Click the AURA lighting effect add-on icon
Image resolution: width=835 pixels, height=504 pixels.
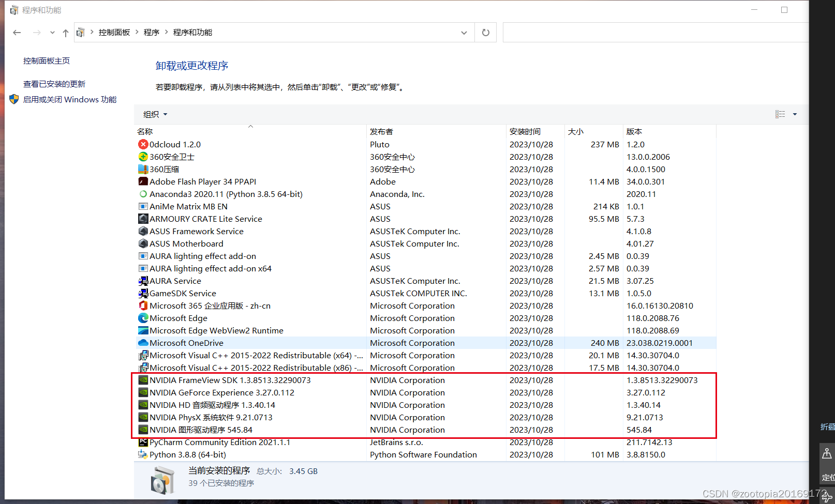point(143,256)
